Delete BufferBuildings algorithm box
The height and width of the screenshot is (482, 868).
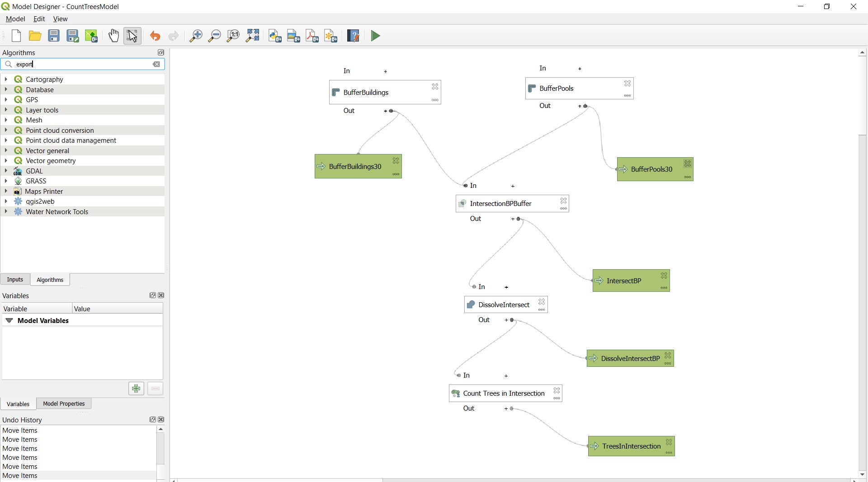click(435, 86)
